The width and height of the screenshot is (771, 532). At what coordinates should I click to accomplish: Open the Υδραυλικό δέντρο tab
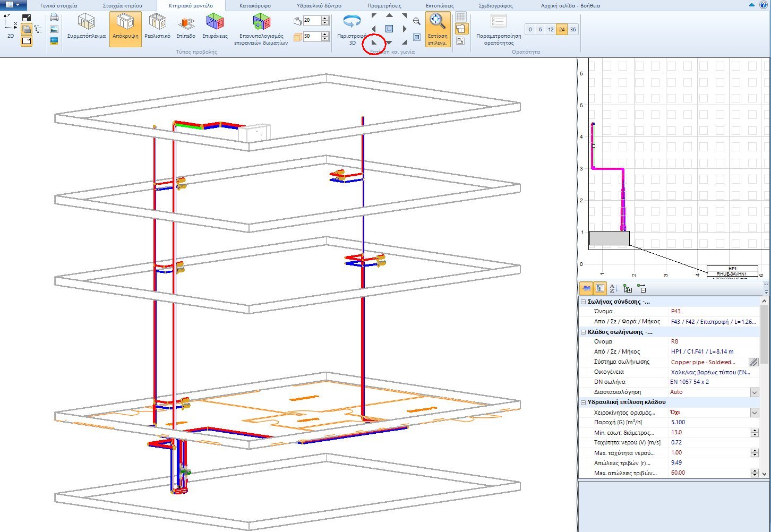pyautogui.click(x=318, y=5)
